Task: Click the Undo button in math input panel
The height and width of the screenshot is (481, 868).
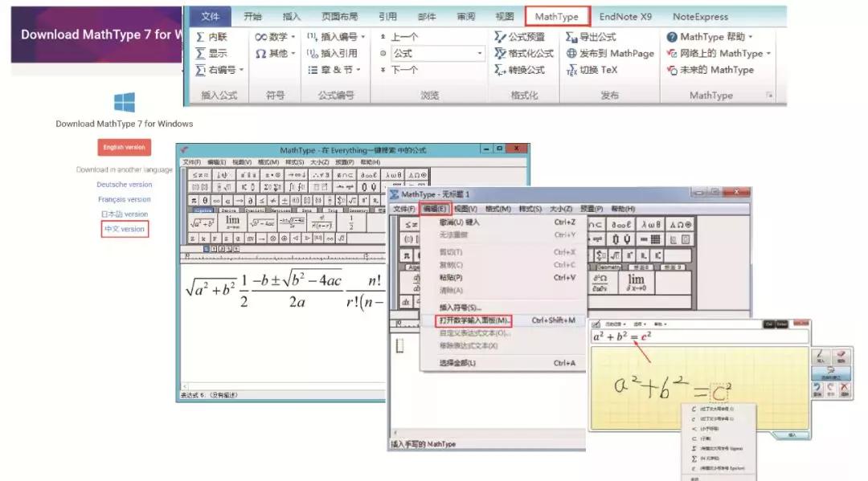Action: pyautogui.click(x=817, y=389)
